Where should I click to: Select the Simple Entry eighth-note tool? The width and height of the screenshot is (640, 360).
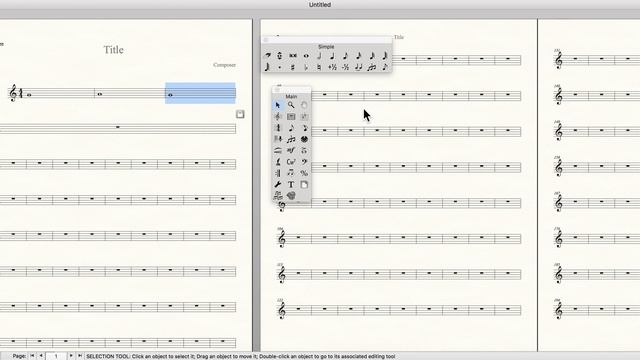tap(291, 128)
